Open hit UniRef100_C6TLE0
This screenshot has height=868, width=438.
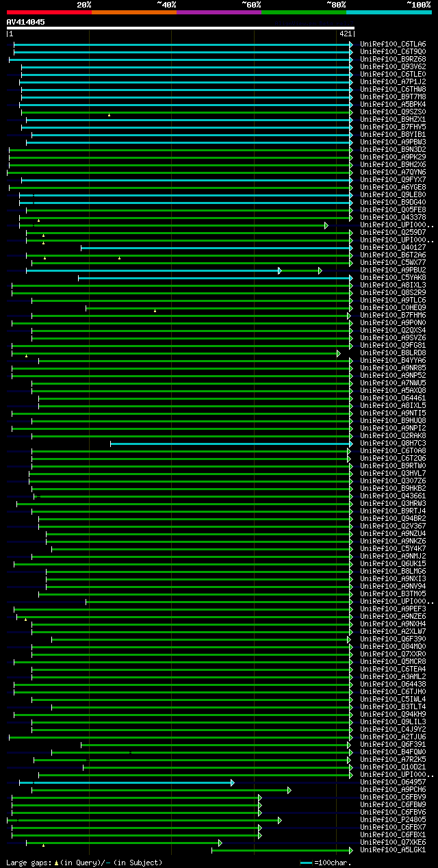pos(393,75)
